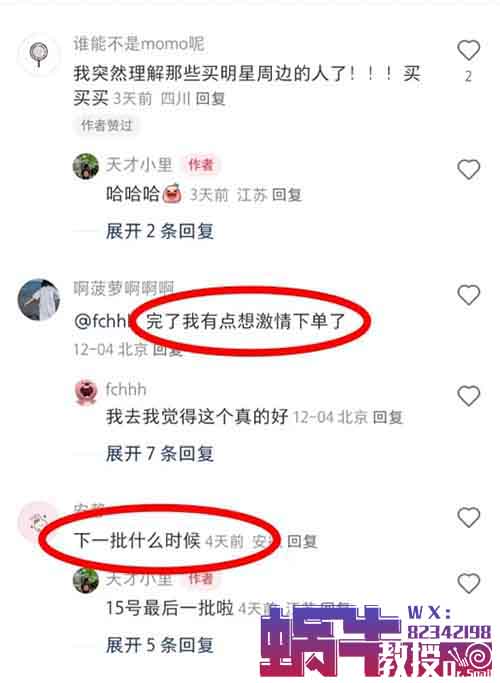Reply to fchhh's 我去我觉得这个真的好 comment
This screenshot has width=500, height=683.
click(388, 417)
